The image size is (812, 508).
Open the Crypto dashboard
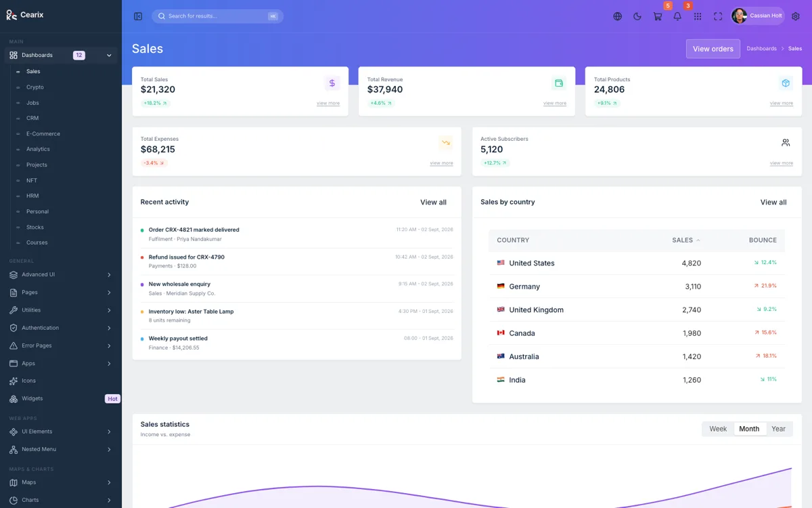pyautogui.click(x=35, y=87)
